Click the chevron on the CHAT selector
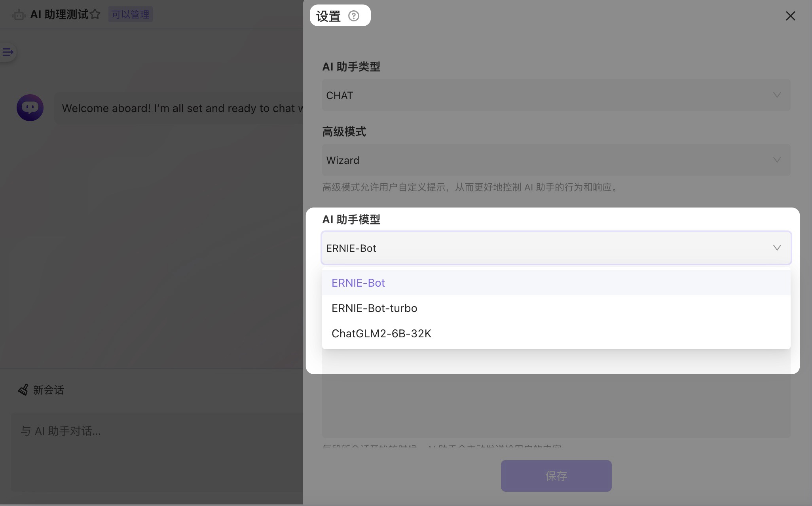This screenshot has width=812, height=506. pyautogui.click(x=777, y=95)
